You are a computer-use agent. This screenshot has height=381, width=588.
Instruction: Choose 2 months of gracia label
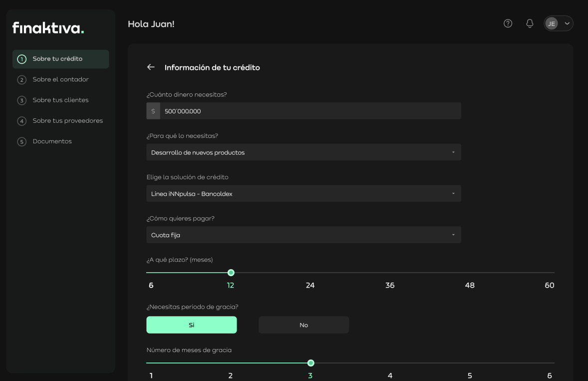pos(231,376)
